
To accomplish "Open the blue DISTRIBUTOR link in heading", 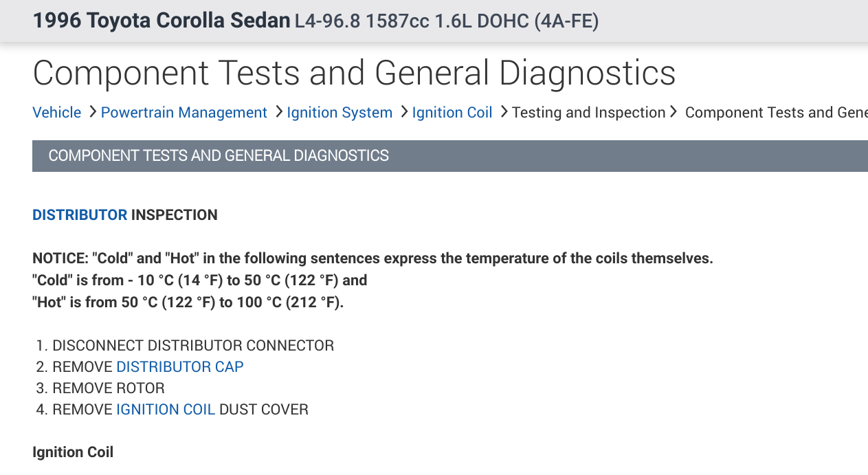I will pos(80,215).
